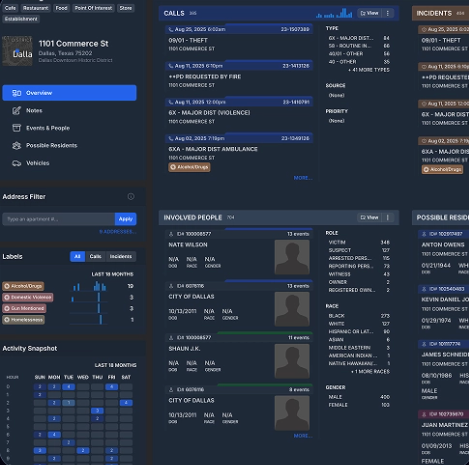Open the Calls panel three-dot menu

(388, 13)
